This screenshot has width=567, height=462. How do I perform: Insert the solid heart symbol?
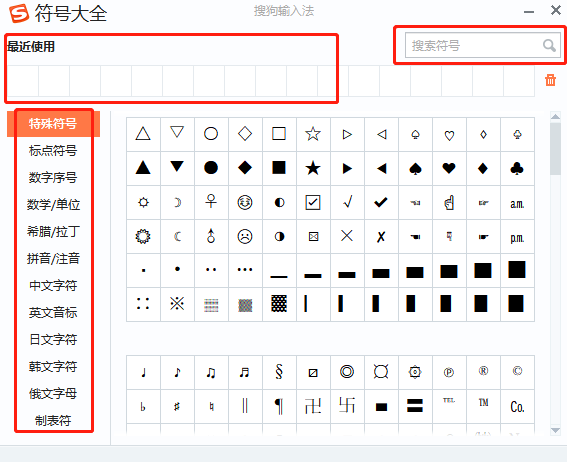449,168
